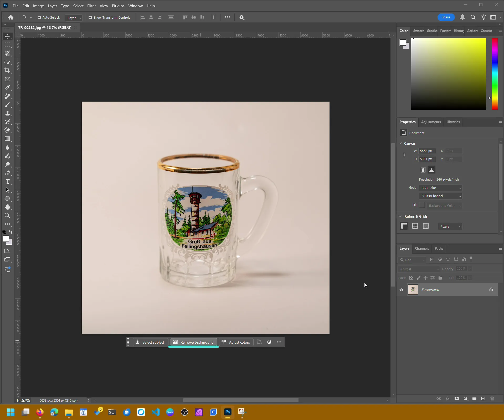Hide the Background layer with eye icon
Screen dimensions: 504x420
401,290
